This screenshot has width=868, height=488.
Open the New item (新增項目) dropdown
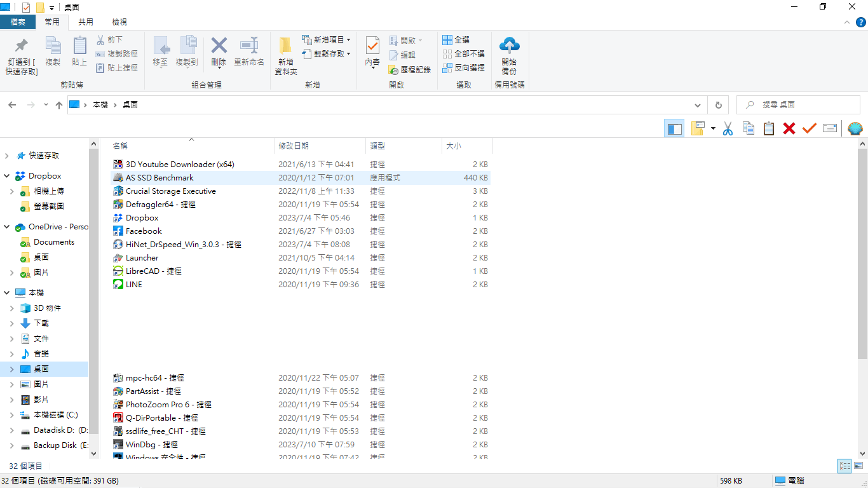pos(326,39)
